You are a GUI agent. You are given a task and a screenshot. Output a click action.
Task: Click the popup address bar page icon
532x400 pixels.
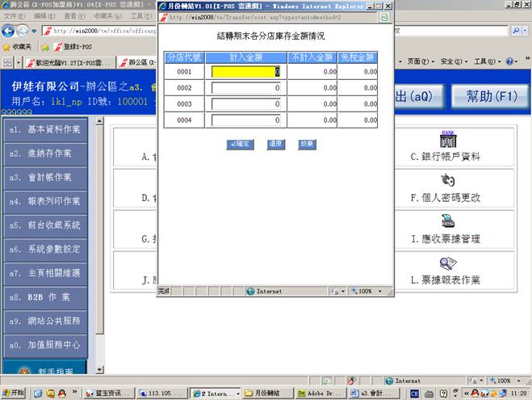[x=163, y=17]
